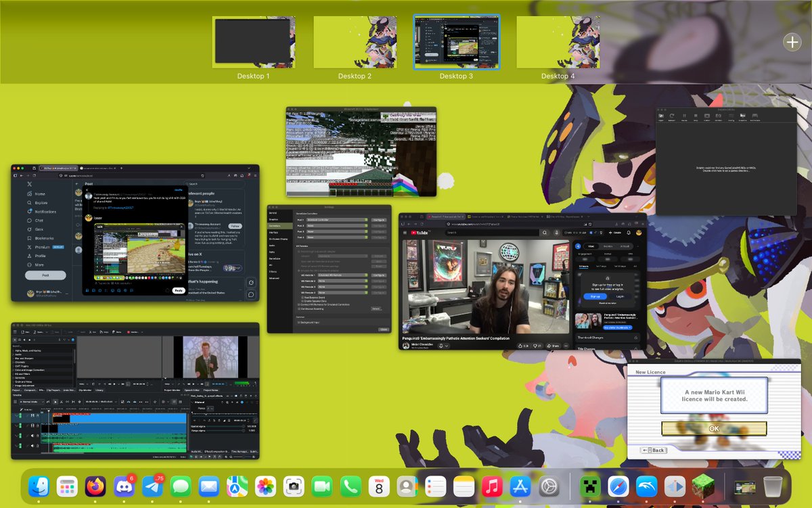Open Discord from the dock
Viewport: 812px width, 508px height.
click(125, 487)
